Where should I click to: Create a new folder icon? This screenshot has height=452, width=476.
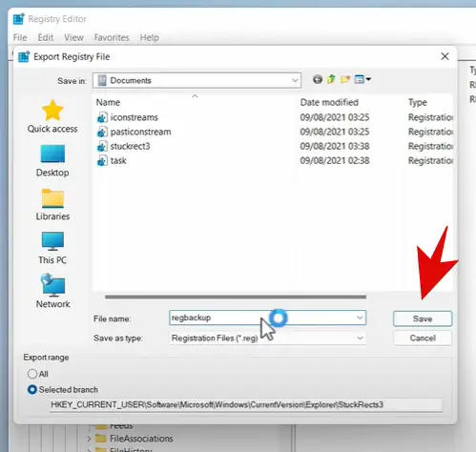pyautogui.click(x=345, y=79)
